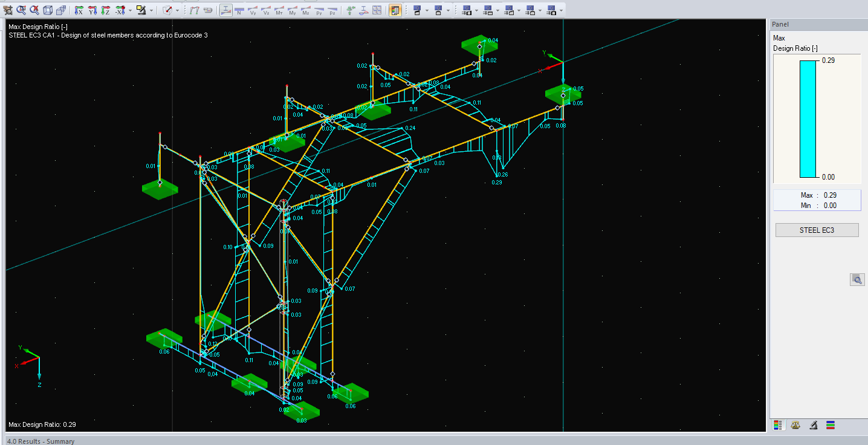Switch to the factors panel tab
Viewport: 868px width, 445px height.
[x=795, y=425]
